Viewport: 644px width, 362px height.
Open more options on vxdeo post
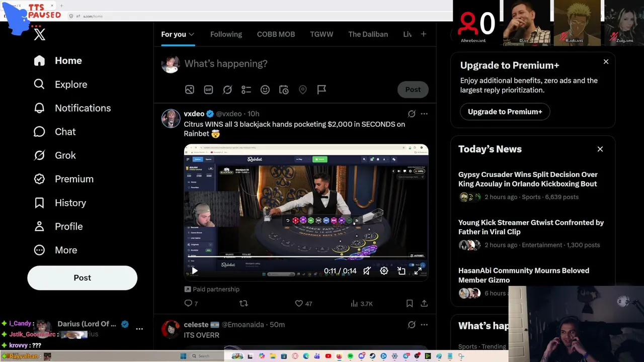click(424, 114)
